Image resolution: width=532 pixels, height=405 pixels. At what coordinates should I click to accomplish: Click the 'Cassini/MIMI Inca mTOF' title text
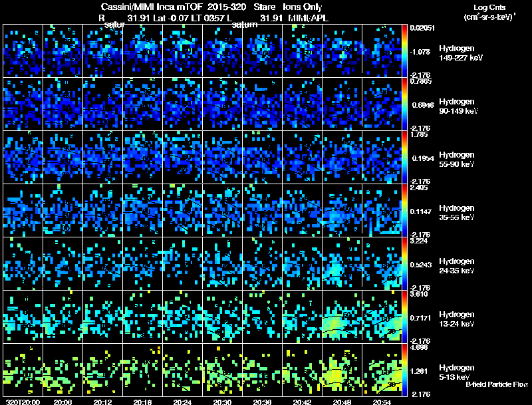[x=152, y=7]
